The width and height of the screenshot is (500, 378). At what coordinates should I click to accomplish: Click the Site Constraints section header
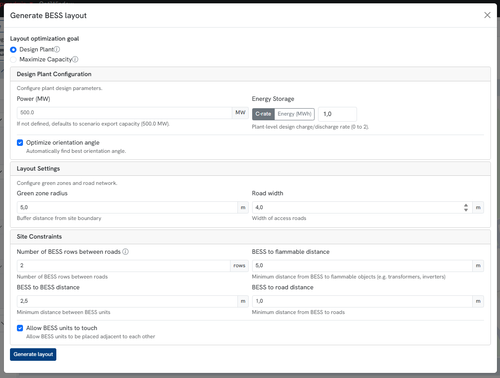[x=250, y=237]
